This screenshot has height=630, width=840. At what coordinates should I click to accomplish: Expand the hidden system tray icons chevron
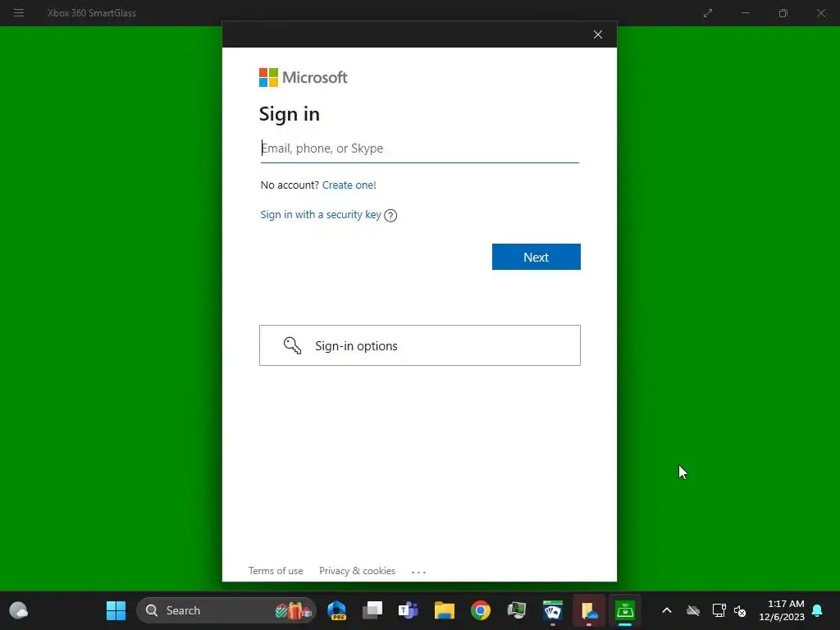(x=667, y=610)
